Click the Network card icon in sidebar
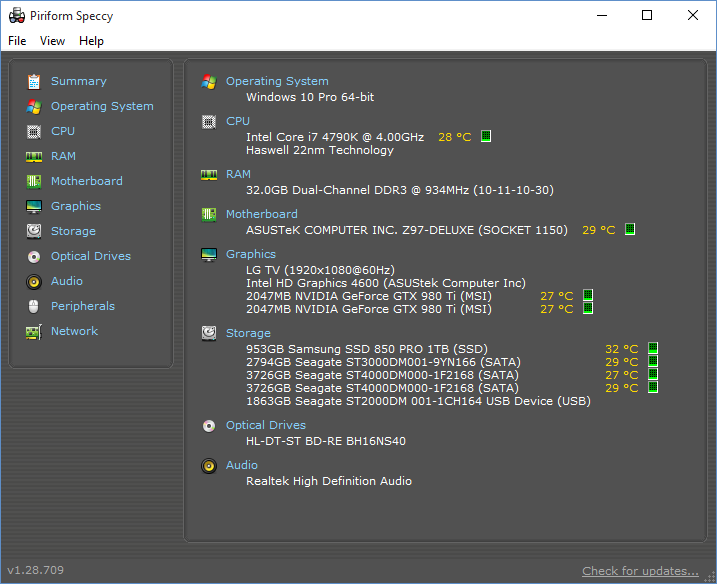Viewport: 717px width, 584px height. 34,332
